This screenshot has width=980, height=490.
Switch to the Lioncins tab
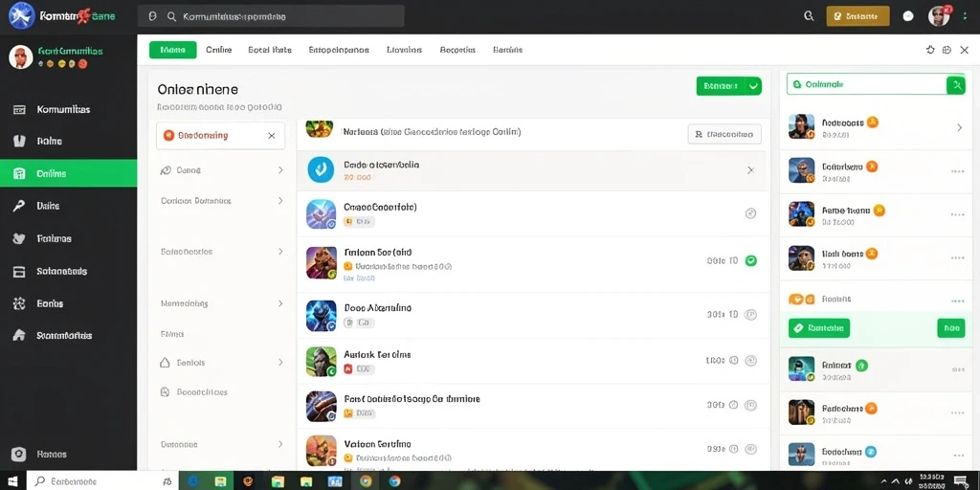(x=405, y=50)
